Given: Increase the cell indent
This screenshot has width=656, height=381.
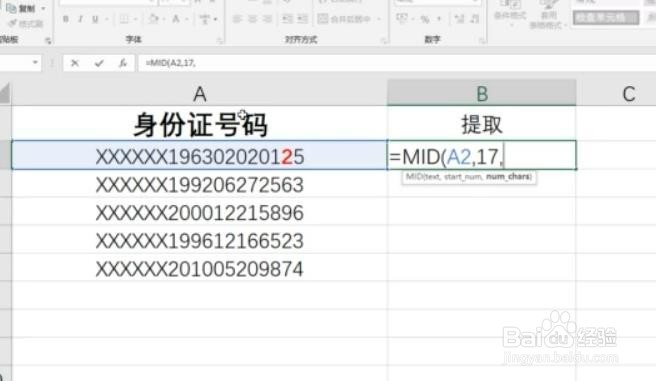Looking at the screenshot, I should tap(302, 19).
